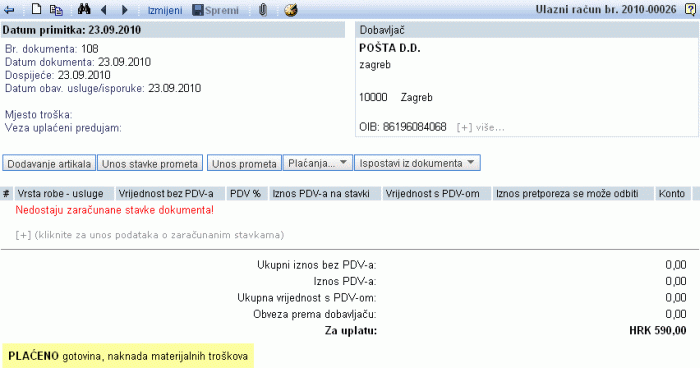Click the paint palette icon
The width and height of the screenshot is (700, 368).
click(291, 10)
